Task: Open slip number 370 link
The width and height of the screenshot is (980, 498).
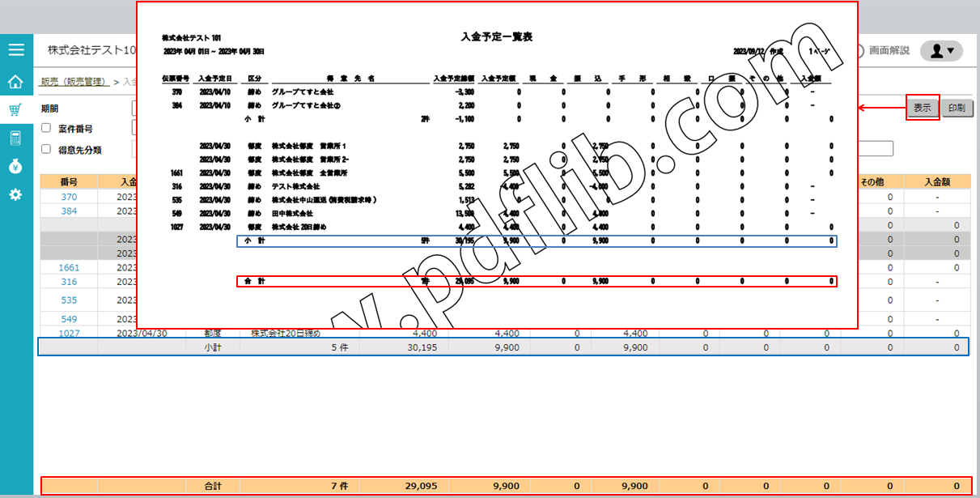Action: click(x=69, y=197)
